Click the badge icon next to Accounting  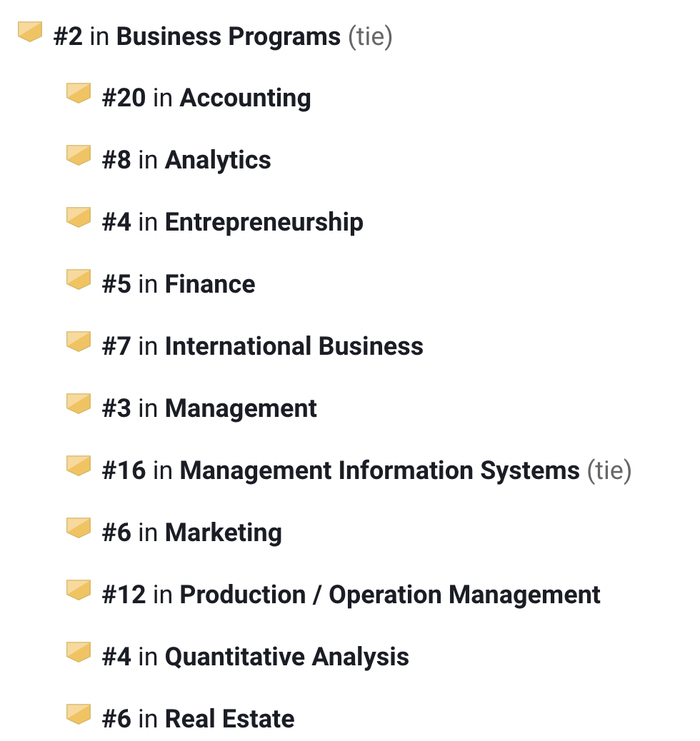(x=79, y=94)
